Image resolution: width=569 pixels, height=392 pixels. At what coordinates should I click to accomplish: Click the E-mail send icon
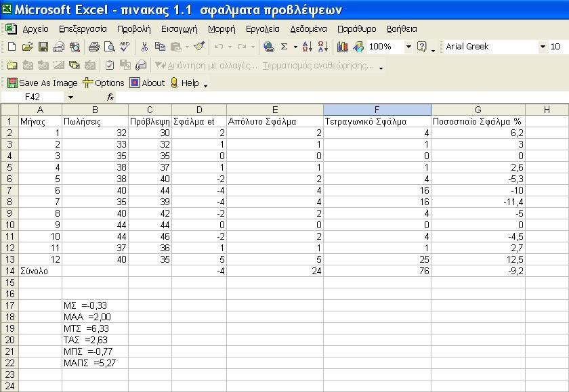click(59, 47)
